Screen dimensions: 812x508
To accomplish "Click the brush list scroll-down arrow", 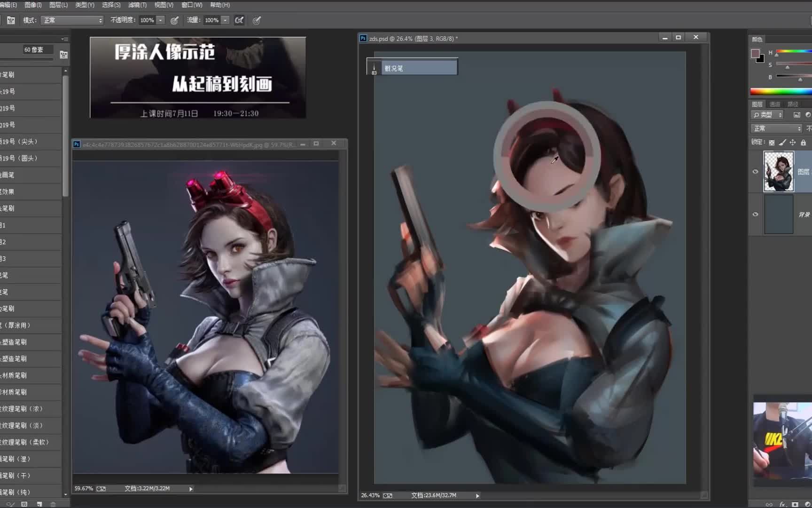I will pyautogui.click(x=65, y=494).
